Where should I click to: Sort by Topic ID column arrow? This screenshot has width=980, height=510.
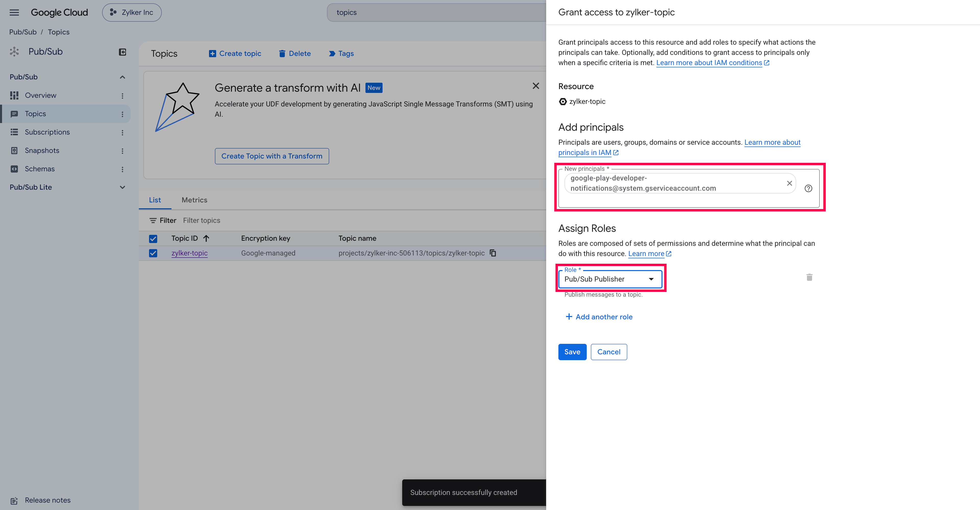point(206,239)
